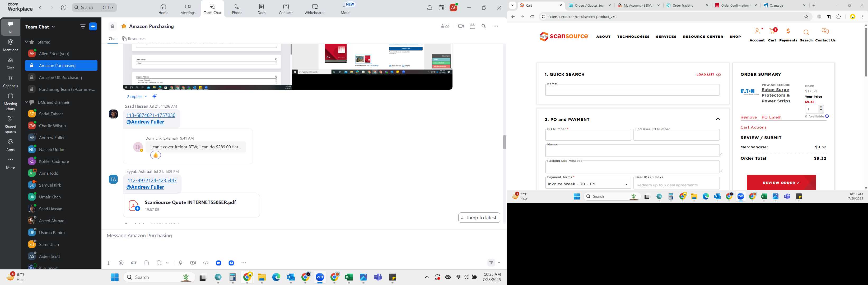This screenshot has width=868, height=285.
Task: Open channel more options ellipsis
Action: [496, 26]
